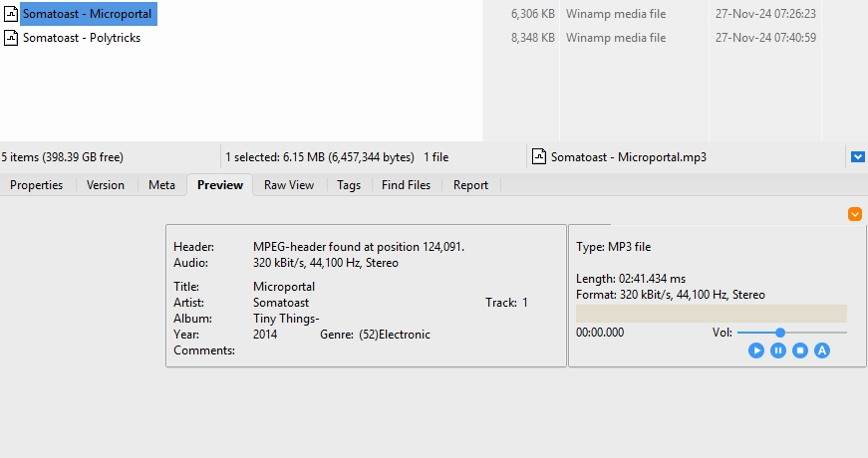This screenshot has height=458, width=868.
Task: Select the Meta tab
Action: [161, 185]
